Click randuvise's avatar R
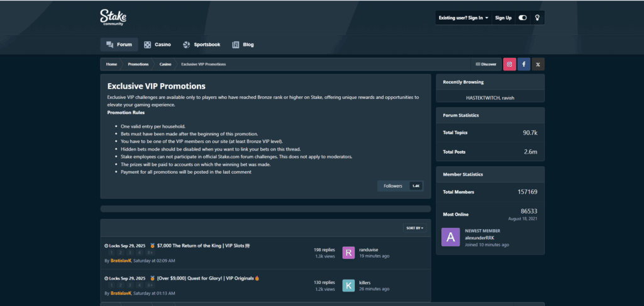The width and height of the screenshot is (644, 306). point(348,252)
